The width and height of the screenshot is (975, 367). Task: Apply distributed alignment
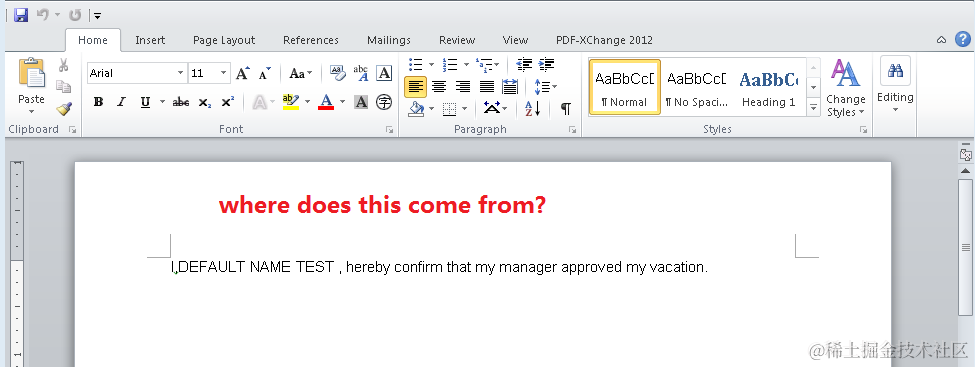(x=510, y=87)
